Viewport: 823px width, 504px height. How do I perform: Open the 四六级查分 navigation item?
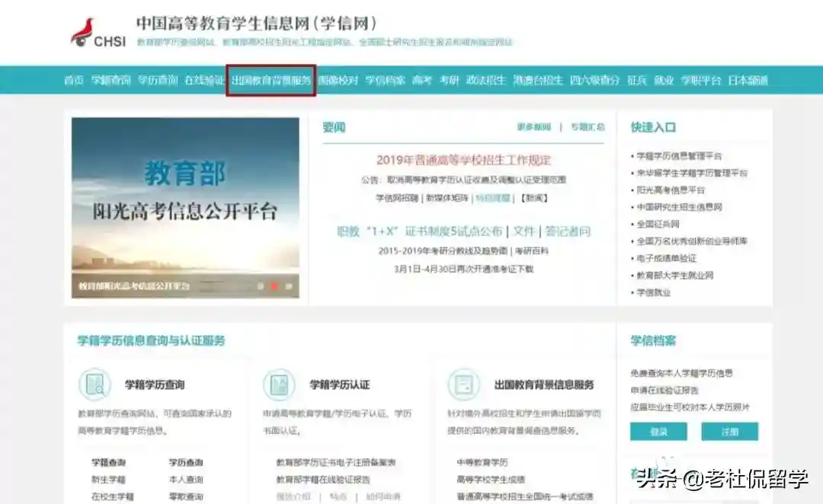(594, 80)
